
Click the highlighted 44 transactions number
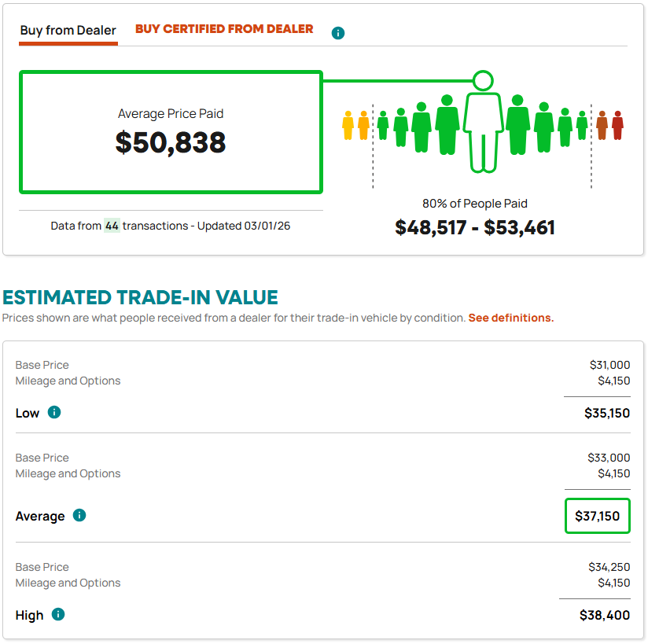[112, 226]
